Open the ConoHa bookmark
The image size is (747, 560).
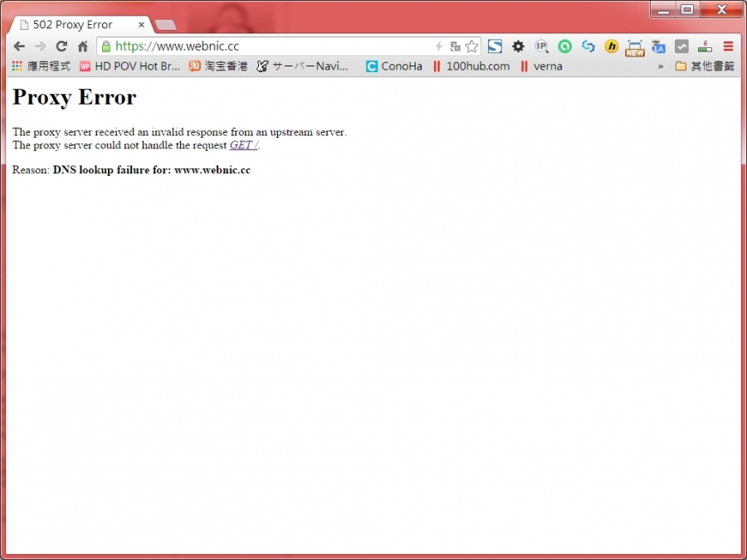click(394, 66)
